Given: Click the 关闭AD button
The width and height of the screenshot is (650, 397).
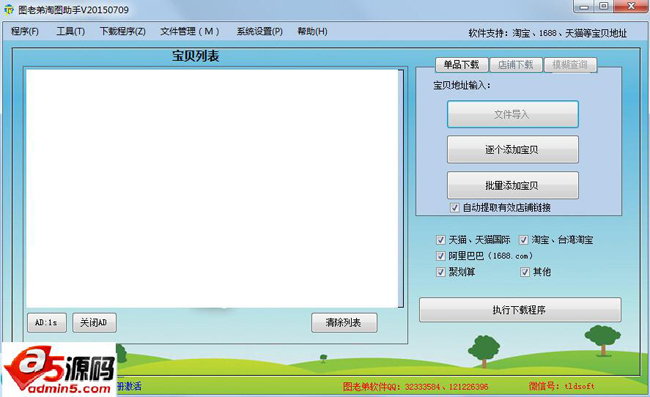Looking at the screenshot, I should [x=95, y=322].
